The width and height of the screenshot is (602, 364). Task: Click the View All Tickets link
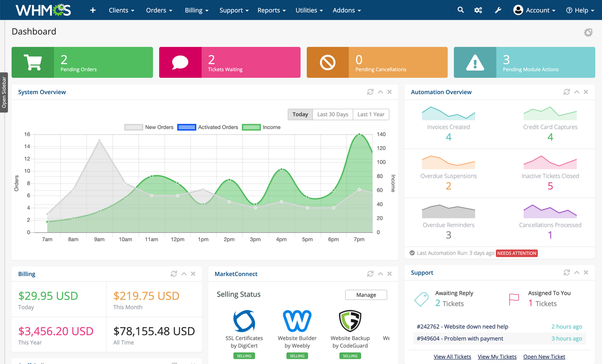coord(452,357)
